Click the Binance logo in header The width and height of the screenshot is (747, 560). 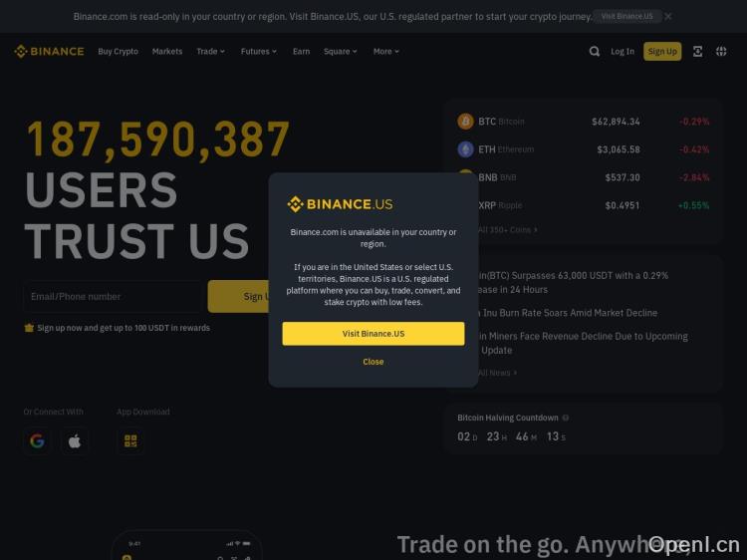(49, 51)
